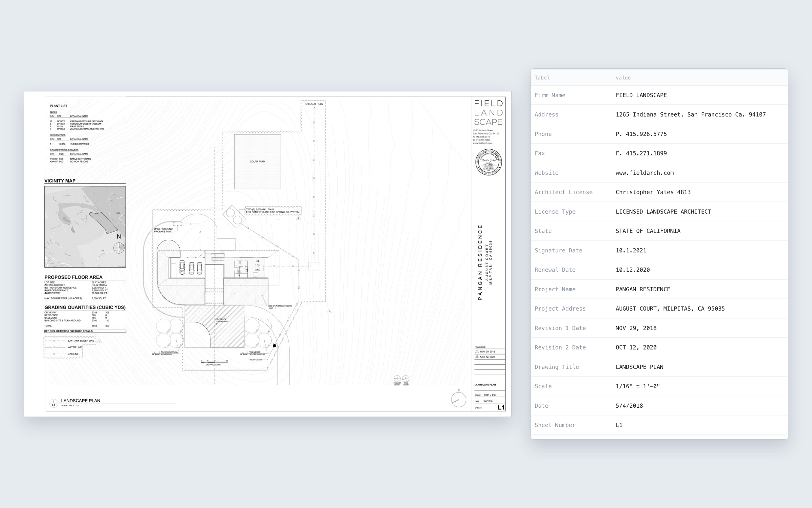The width and height of the screenshot is (812, 508).
Task: Click the vicinity map image on the drawing
Action: tap(85, 227)
